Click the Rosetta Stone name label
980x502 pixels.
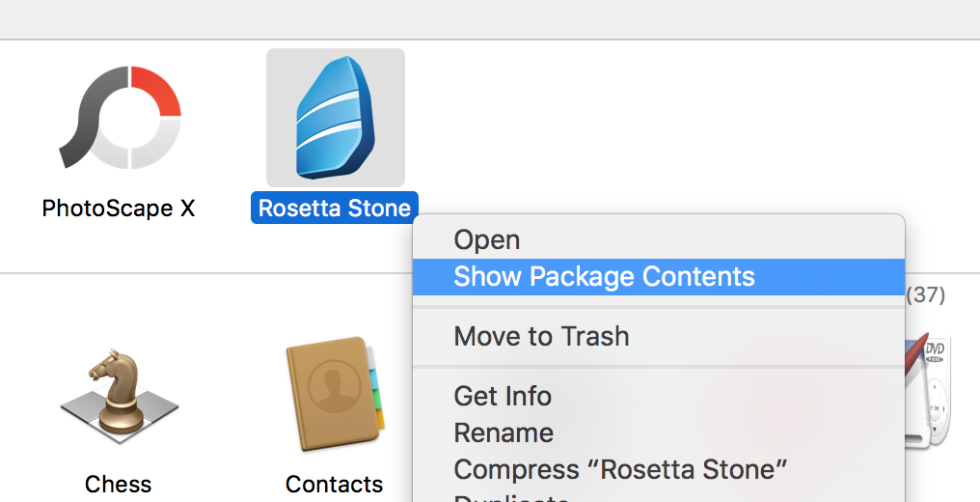[x=335, y=208]
